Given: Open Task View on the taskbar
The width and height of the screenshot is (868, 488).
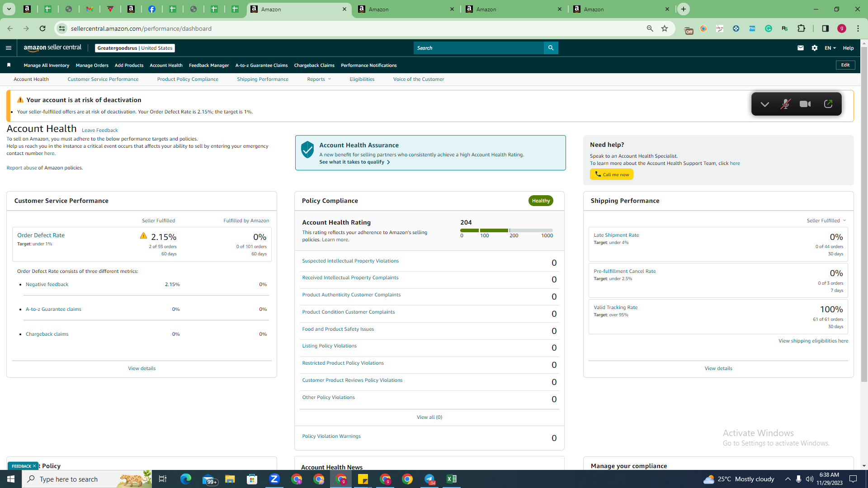Looking at the screenshot, I should pyautogui.click(x=163, y=479).
